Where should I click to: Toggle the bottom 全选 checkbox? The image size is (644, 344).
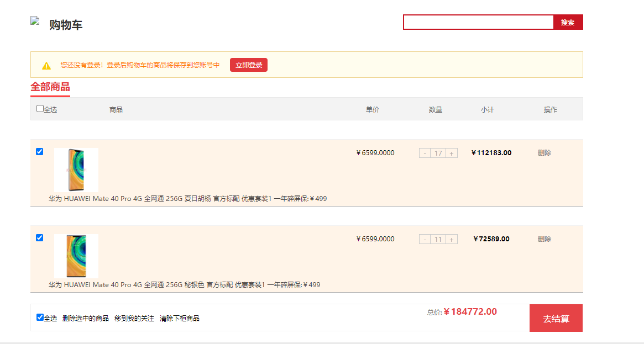coord(40,317)
